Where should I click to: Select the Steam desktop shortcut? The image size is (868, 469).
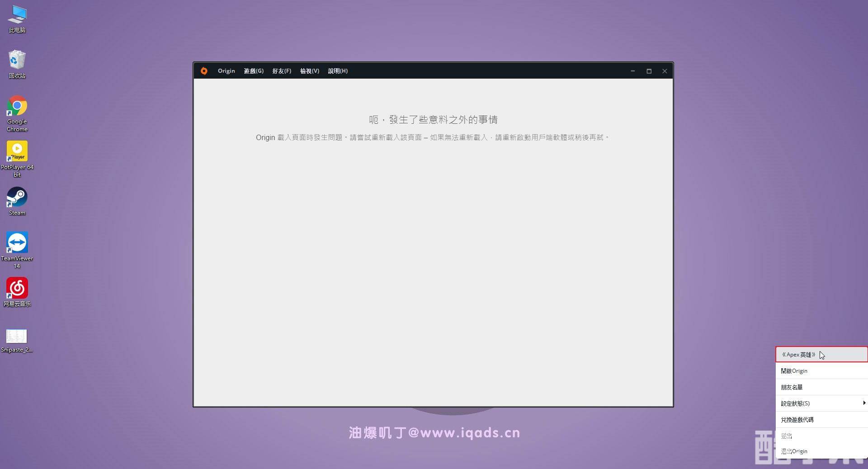(17, 197)
